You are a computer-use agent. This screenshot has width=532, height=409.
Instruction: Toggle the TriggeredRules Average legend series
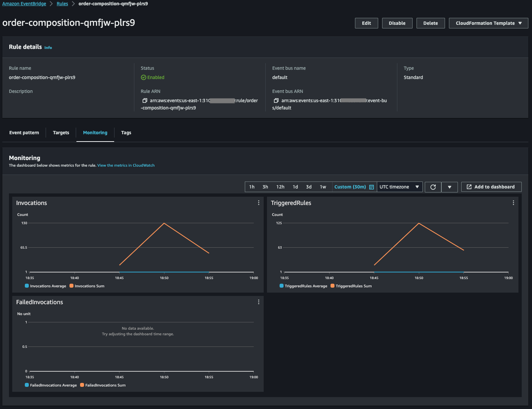[x=303, y=286]
